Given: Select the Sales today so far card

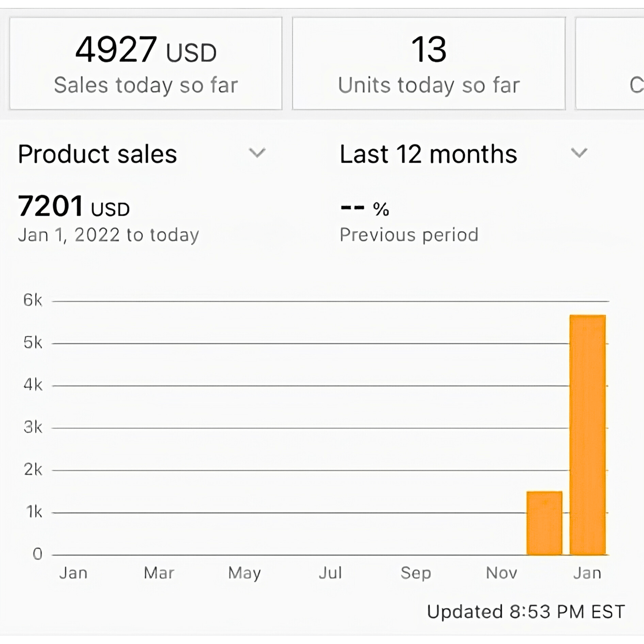Looking at the screenshot, I should (x=146, y=63).
